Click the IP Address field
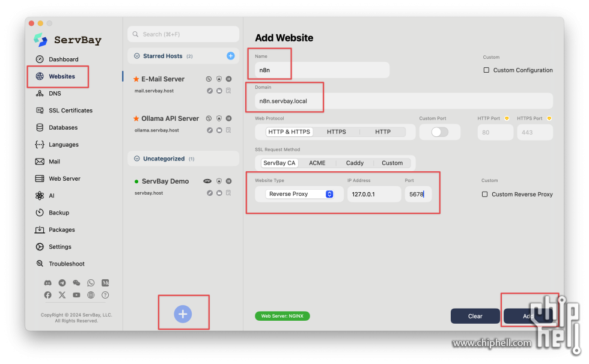This screenshot has width=589, height=364. (x=374, y=195)
